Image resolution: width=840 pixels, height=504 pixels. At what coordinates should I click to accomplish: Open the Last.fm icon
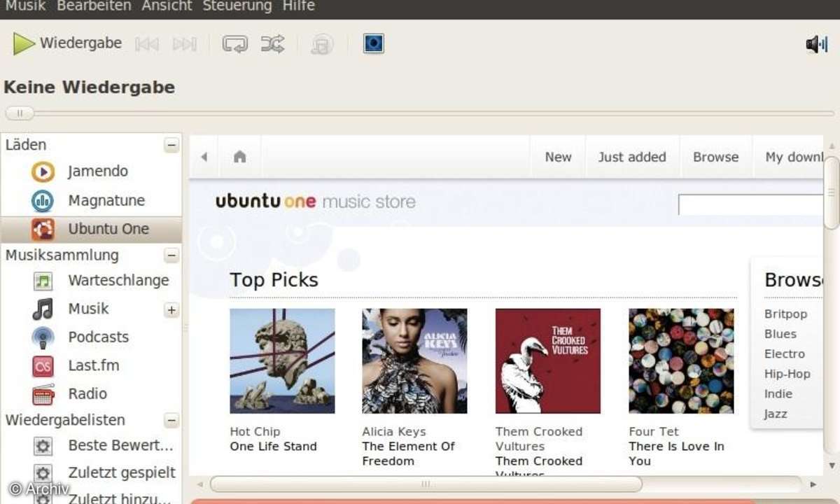click(x=43, y=366)
